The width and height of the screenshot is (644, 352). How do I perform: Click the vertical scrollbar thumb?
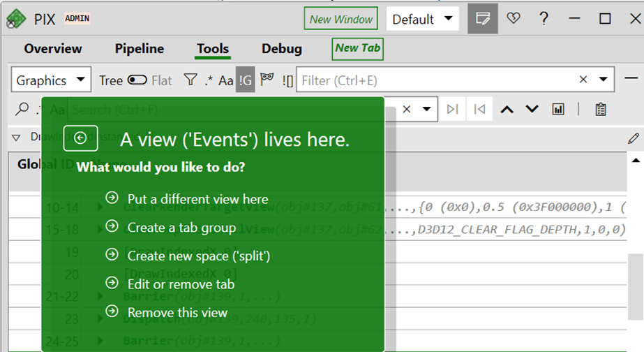[x=636, y=286]
